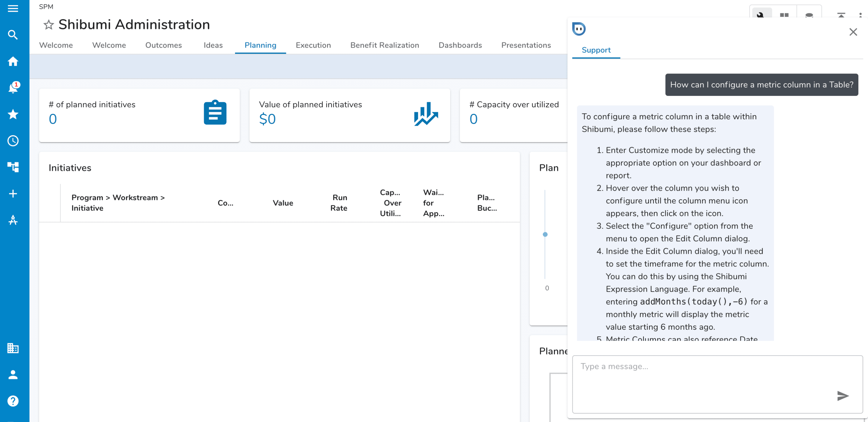868x422 pixels.
Task: Send the chat message with arrow button
Action: click(842, 396)
